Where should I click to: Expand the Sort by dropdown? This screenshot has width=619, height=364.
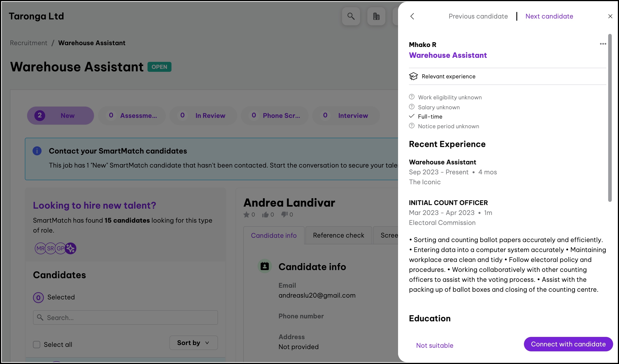(x=193, y=343)
